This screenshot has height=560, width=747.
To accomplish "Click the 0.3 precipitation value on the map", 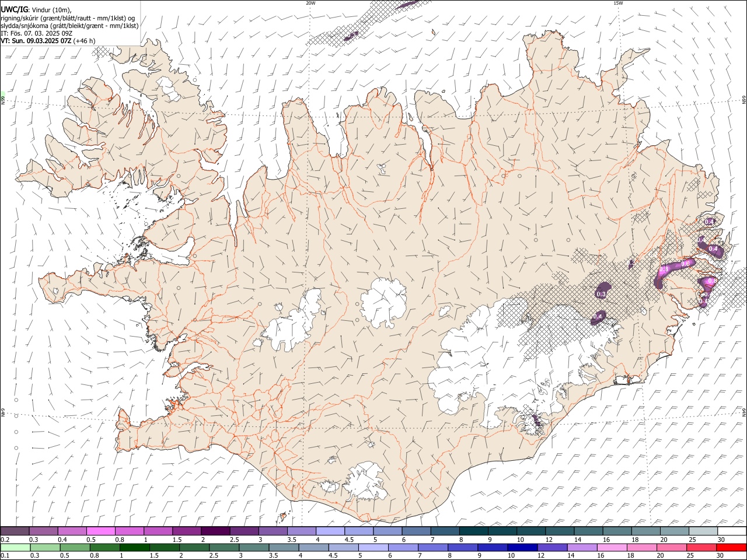I will pyautogui.click(x=601, y=295).
